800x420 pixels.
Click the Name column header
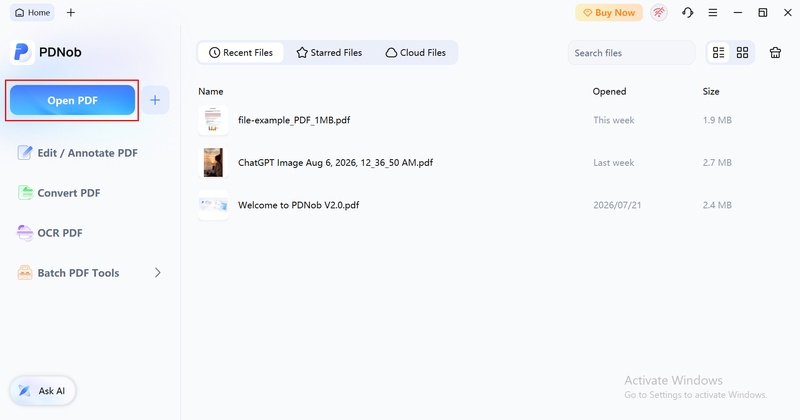[211, 91]
